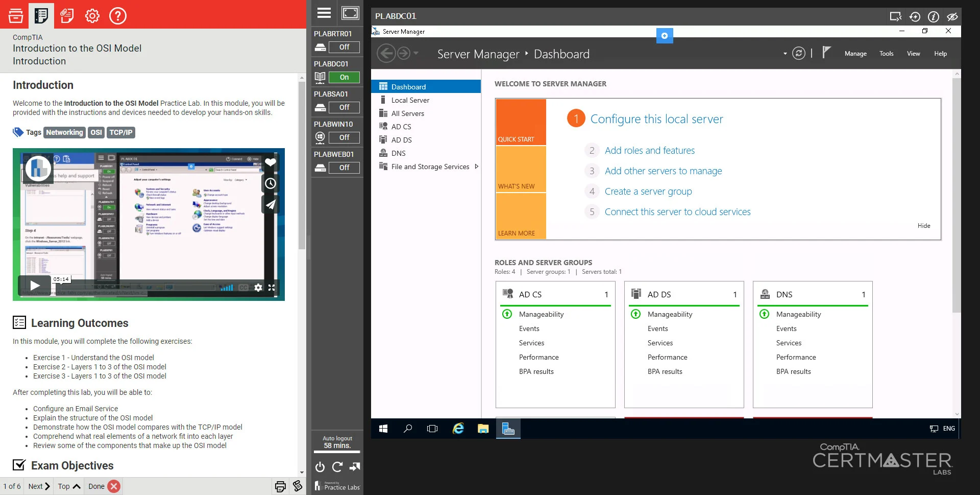Click the print lab guide icon
Image resolution: width=980 pixels, height=495 pixels.
280,486
